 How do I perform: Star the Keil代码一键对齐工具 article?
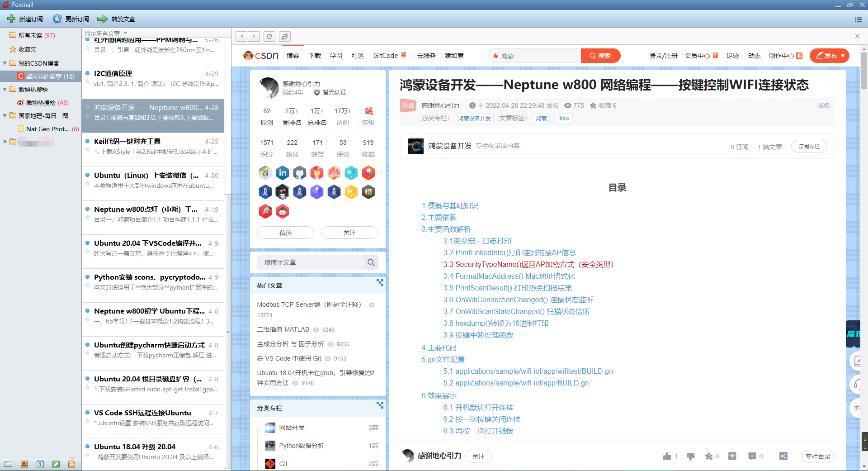(x=88, y=150)
